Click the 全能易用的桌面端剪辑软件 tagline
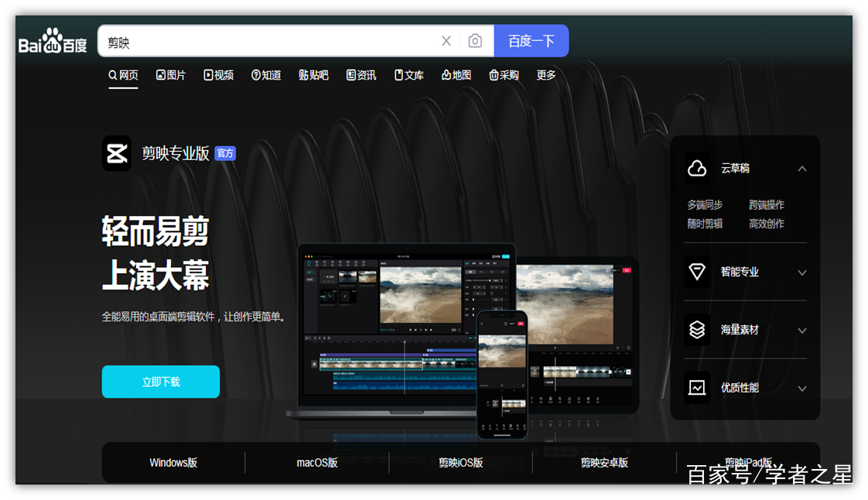 pos(193,317)
